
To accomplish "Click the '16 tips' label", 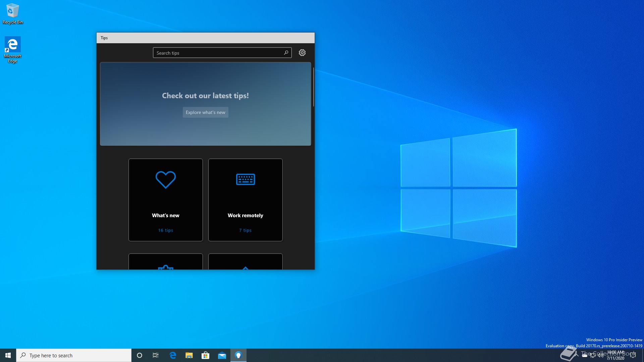I will [x=166, y=230].
